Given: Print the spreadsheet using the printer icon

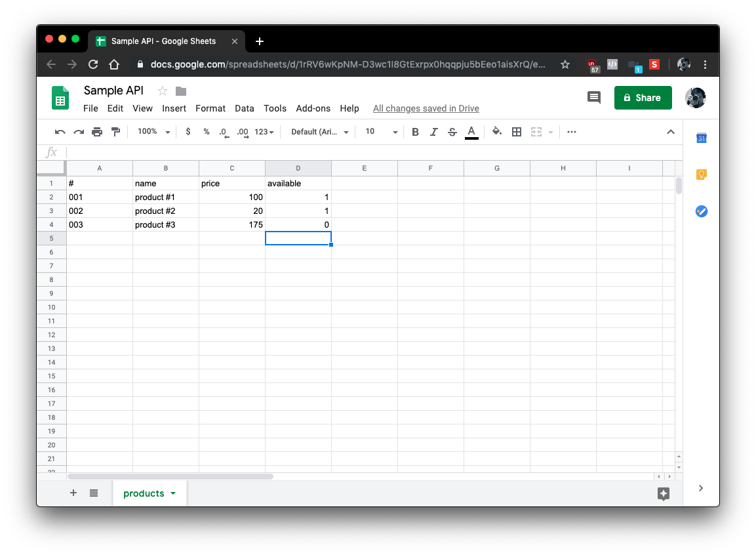Looking at the screenshot, I should click(97, 132).
